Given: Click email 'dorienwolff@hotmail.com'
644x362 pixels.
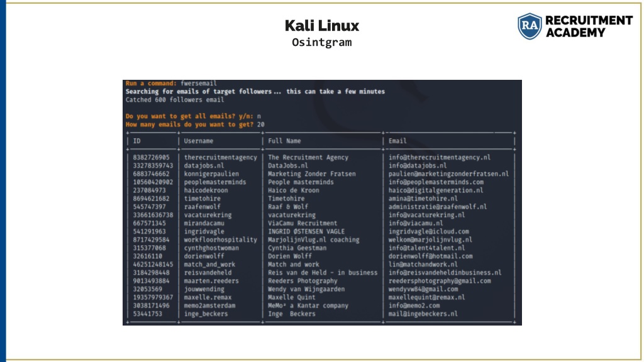Looking at the screenshot, I should click(x=430, y=256).
